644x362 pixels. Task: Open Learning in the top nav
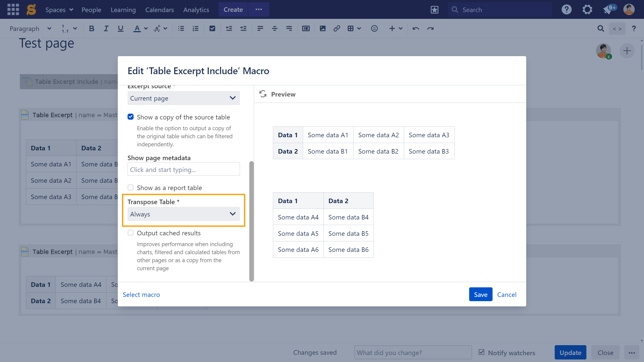point(123,10)
